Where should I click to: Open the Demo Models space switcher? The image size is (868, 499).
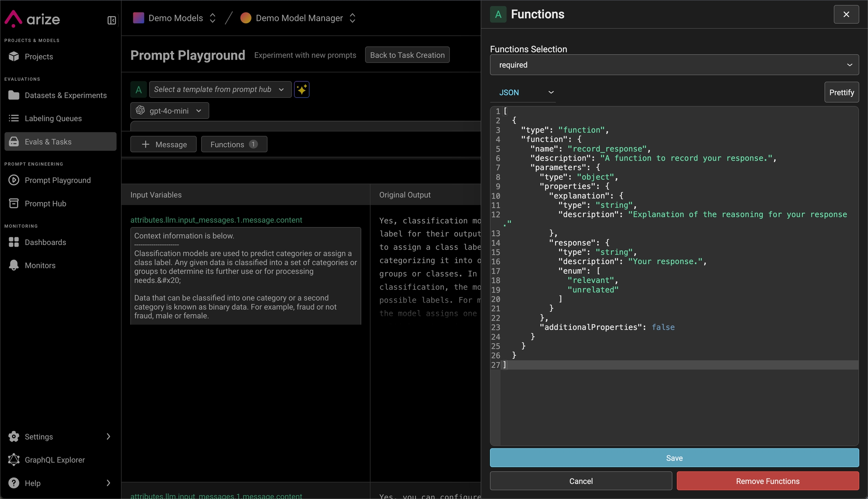(x=175, y=18)
